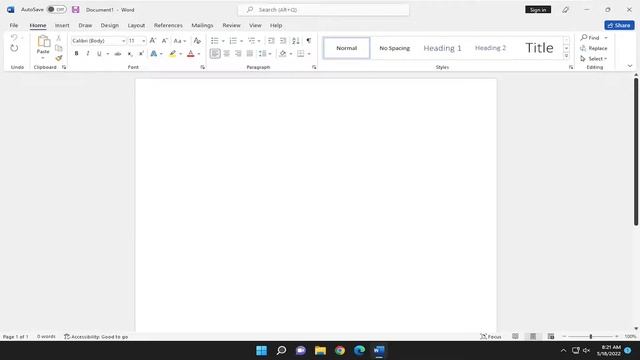Click the Share button
The height and width of the screenshot is (360, 640).
tap(619, 25)
